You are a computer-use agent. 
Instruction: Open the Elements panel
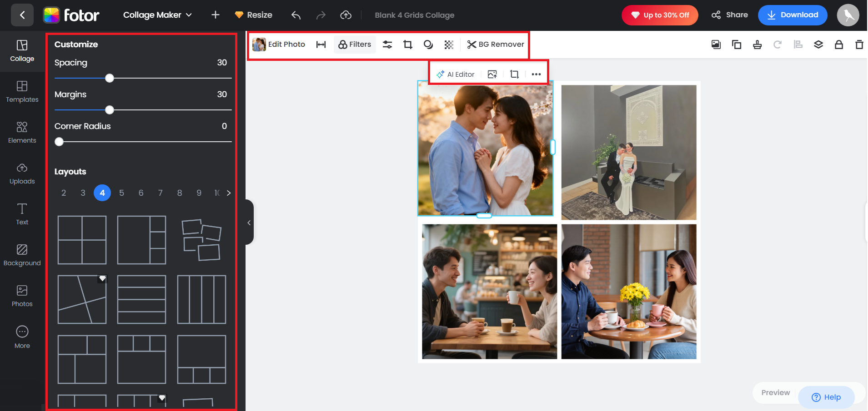21,133
